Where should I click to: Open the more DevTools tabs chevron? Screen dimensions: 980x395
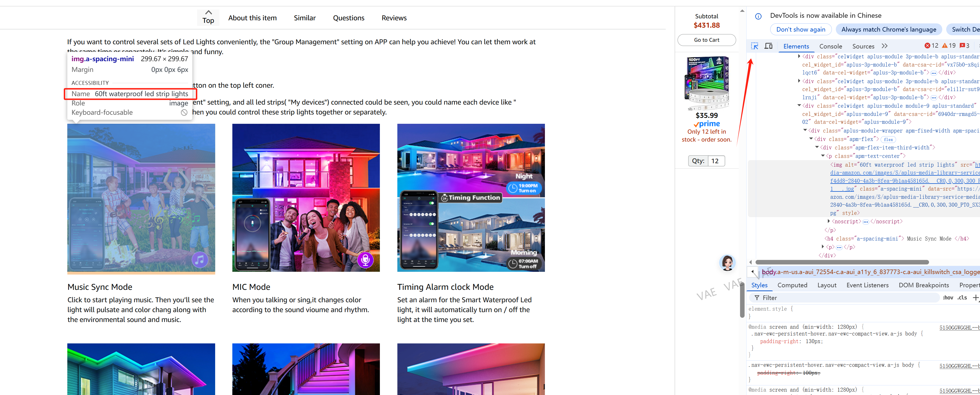coord(885,46)
